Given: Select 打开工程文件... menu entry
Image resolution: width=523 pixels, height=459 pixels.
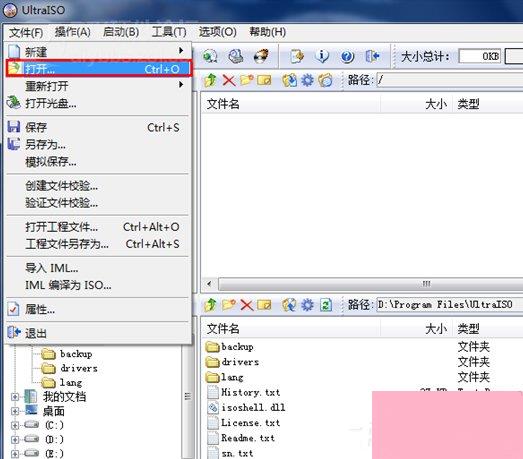Looking at the screenshot, I should (x=98, y=227).
